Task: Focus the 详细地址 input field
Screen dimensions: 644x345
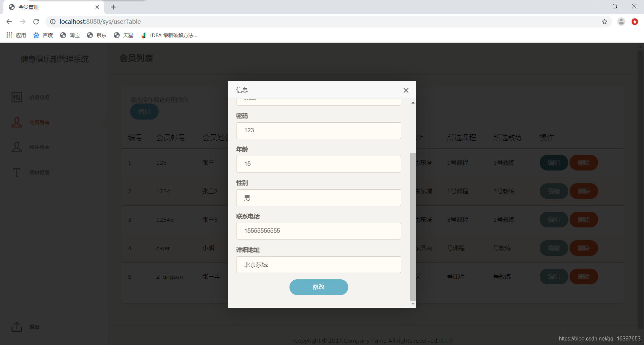Action: pyautogui.click(x=319, y=265)
